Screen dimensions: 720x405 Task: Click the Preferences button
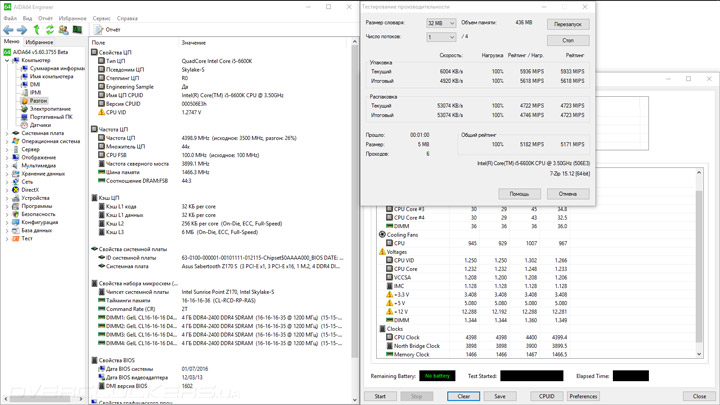click(583, 396)
